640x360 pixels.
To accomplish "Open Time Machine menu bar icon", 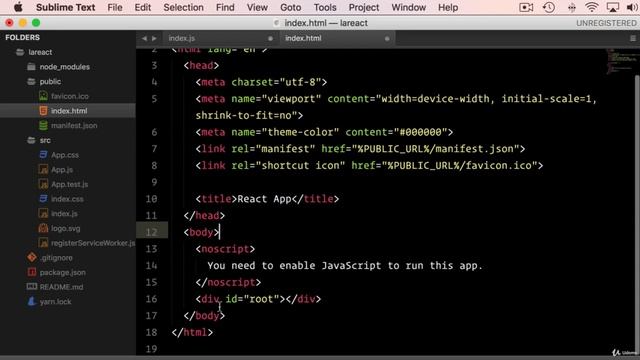I will tap(549, 7).
